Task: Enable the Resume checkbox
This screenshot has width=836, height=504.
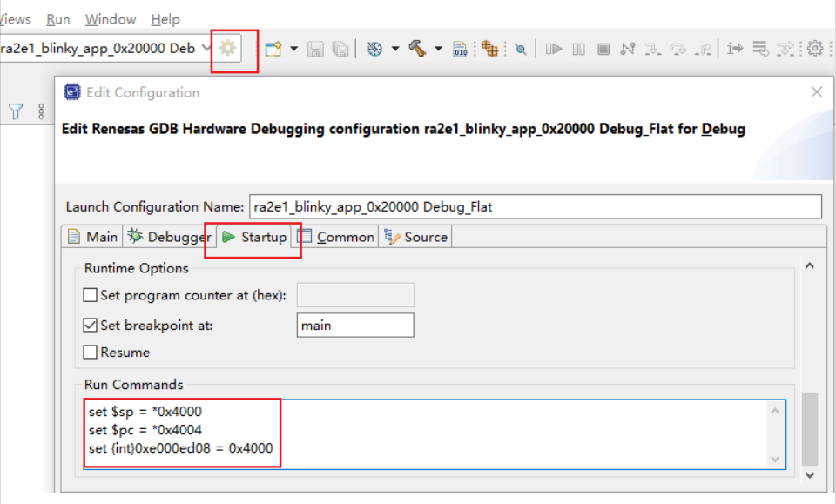Action: coord(90,353)
